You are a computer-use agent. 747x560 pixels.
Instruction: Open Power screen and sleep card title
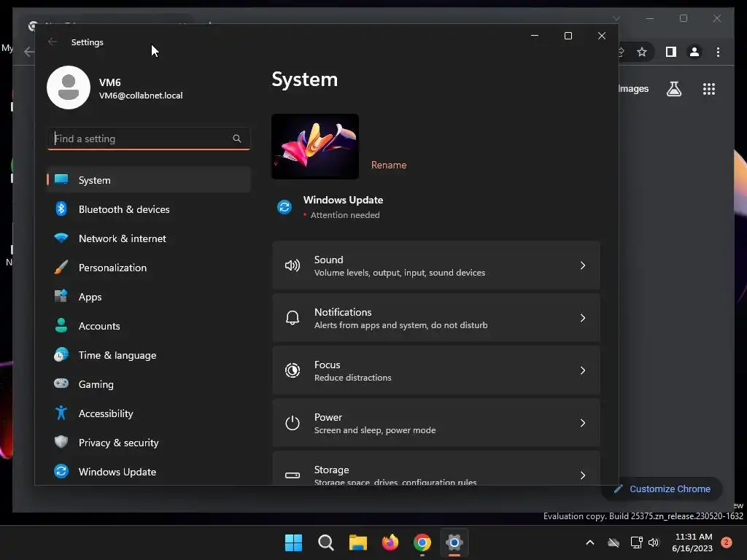tap(328, 416)
